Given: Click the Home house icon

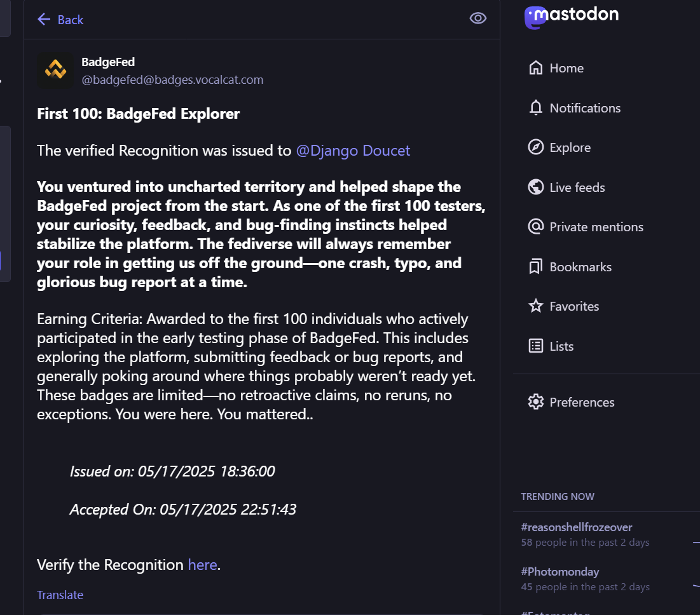Looking at the screenshot, I should click(x=535, y=68).
